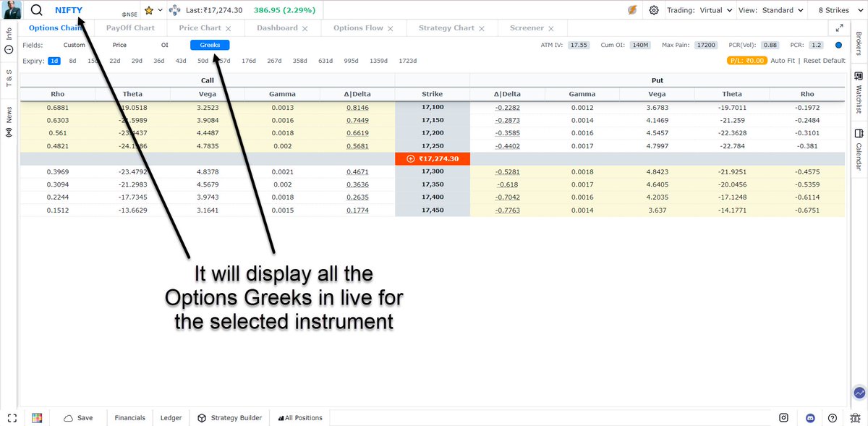Viewport: 868px width, 426px height.
Task: Close the Dashboard tab
Action: pos(305,29)
